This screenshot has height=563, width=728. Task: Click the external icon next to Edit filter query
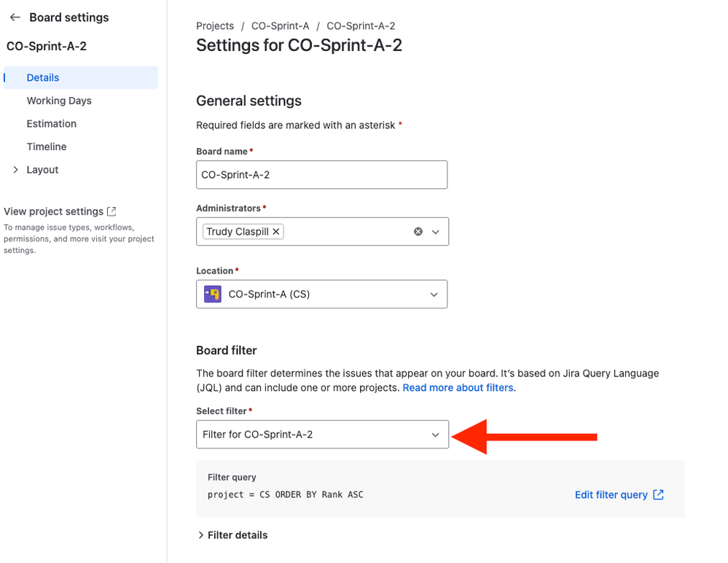[x=658, y=494]
